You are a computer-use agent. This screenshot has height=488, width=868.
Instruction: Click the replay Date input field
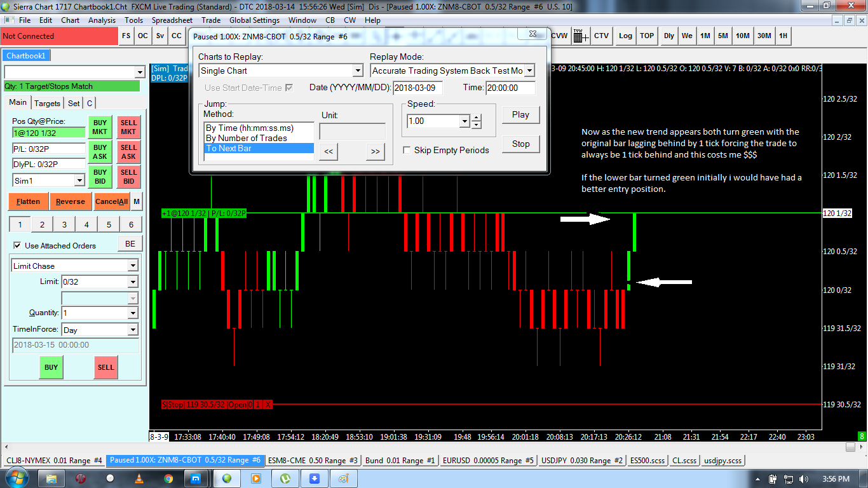pyautogui.click(x=418, y=88)
